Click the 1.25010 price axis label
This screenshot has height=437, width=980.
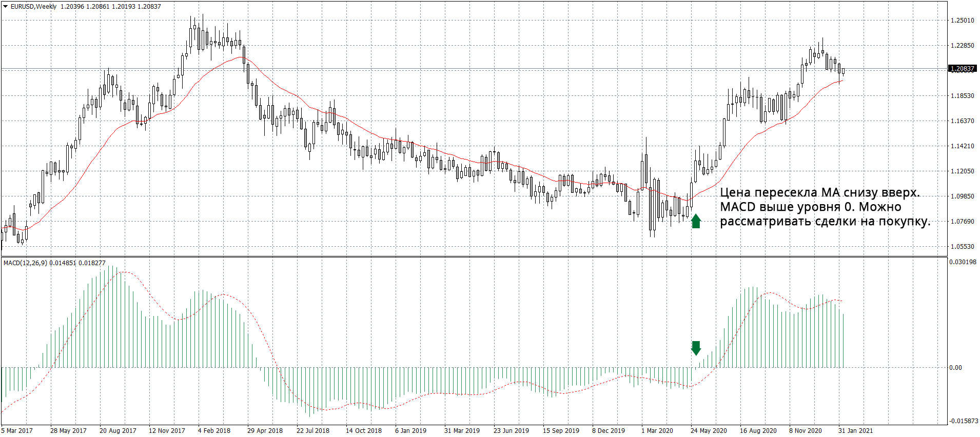click(962, 21)
